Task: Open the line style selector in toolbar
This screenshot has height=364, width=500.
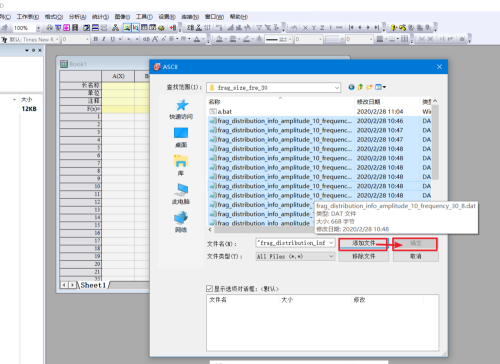Action: 279,39
